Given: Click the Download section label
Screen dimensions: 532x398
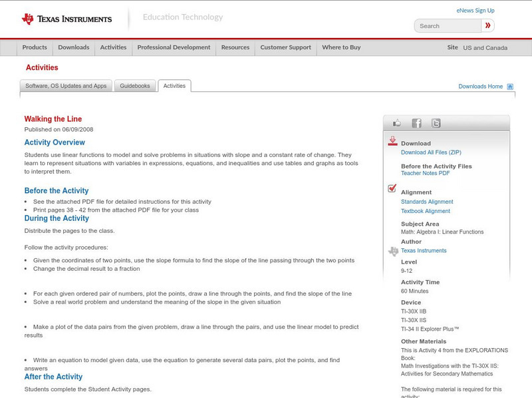Looking at the screenshot, I should coord(416,144).
